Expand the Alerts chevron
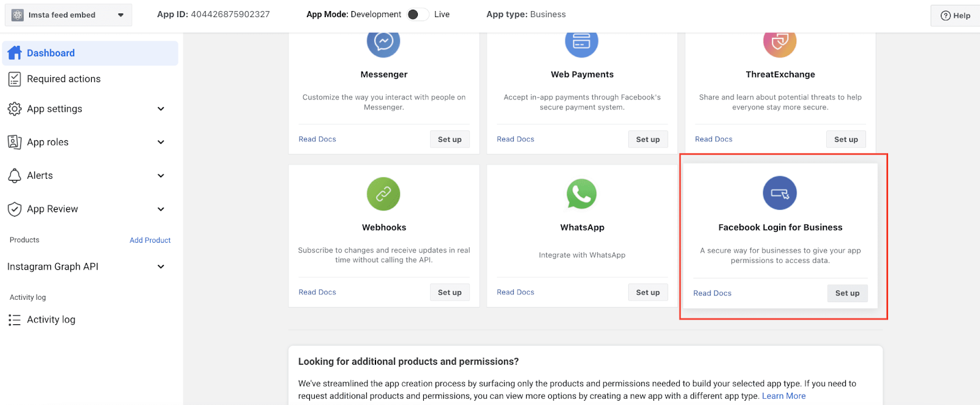This screenshot has width=980, height=405. click(161, 176)
